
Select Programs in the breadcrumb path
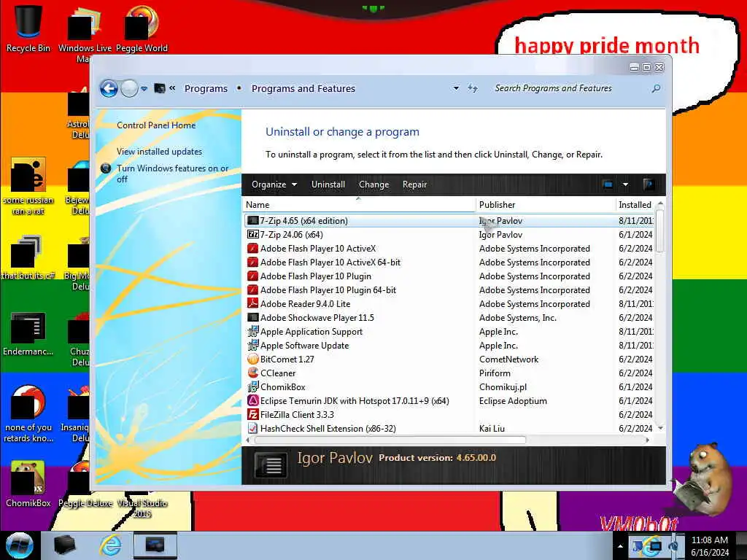(x=206, y=88)
